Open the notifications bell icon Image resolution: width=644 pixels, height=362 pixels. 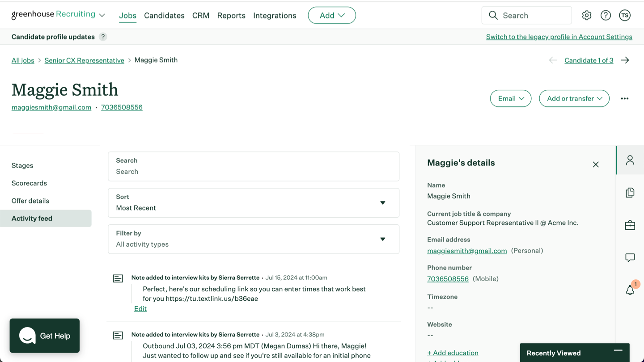630,290
